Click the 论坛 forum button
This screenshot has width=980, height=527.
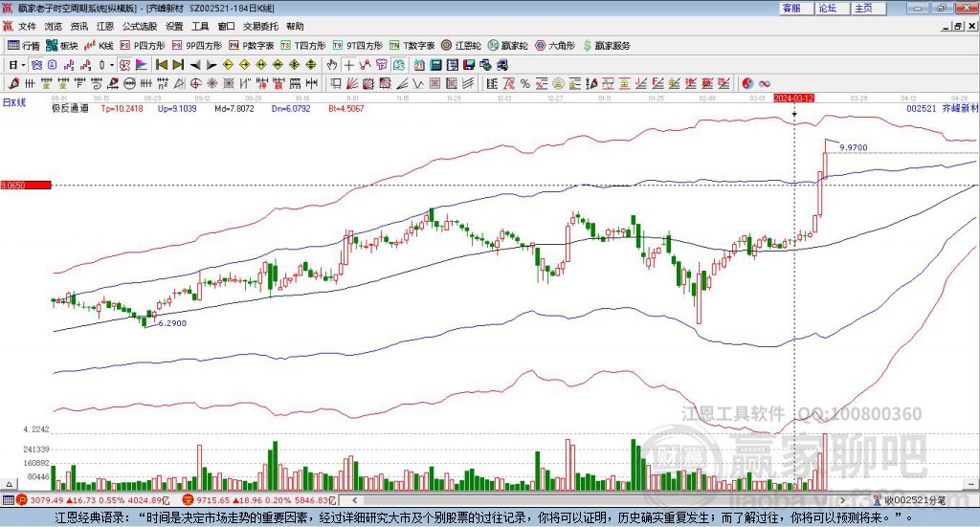pyautogui.click(x=827, y=8)
